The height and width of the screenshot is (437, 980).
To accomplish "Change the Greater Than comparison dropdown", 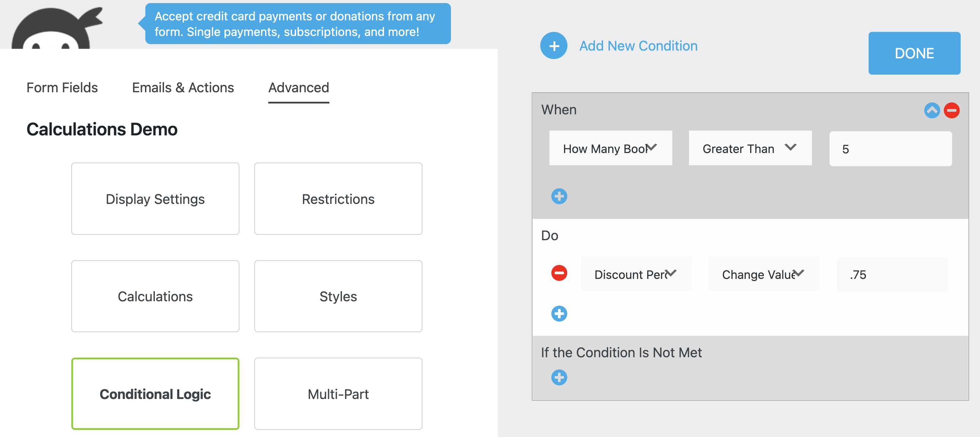I will coord(749,148).
